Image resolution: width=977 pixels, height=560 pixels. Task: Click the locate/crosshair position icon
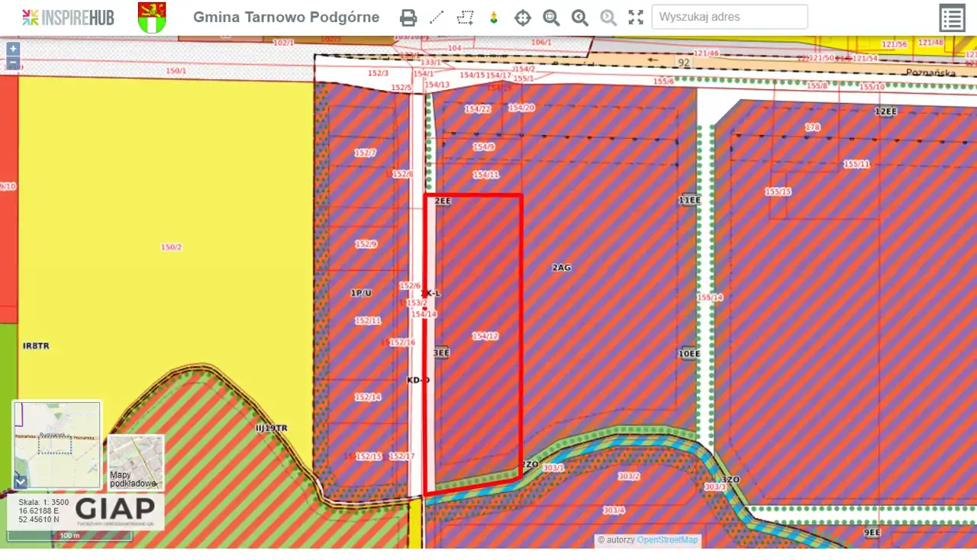[x=523, y=18]
